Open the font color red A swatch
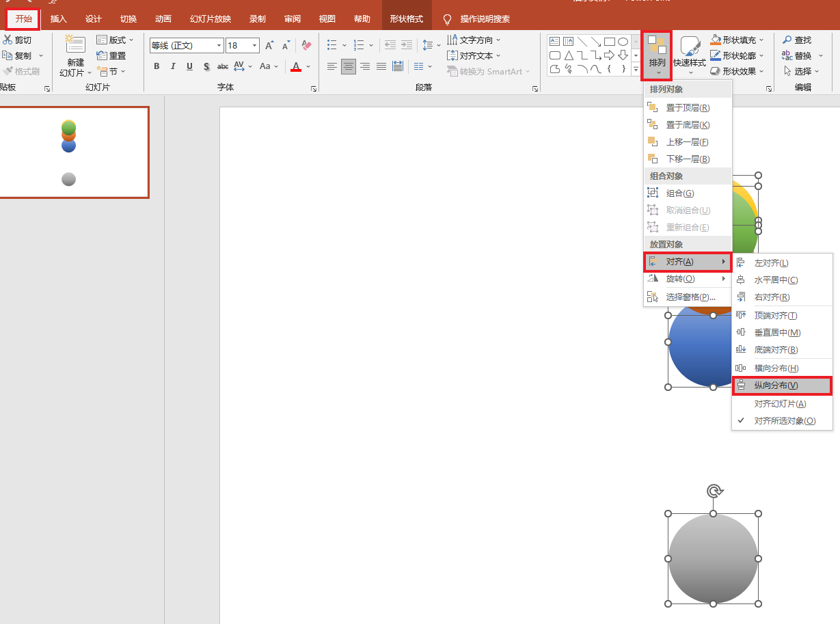Screen dimensions: 840x624 point(296,66)
